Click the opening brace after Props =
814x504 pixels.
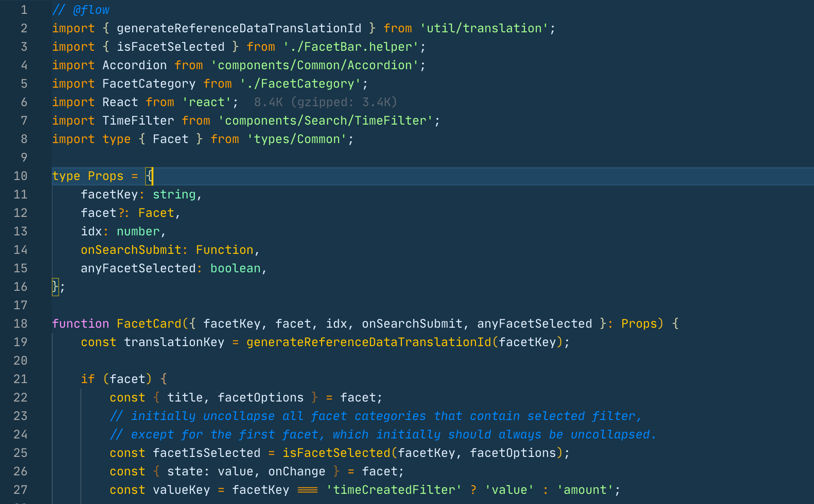149,176
